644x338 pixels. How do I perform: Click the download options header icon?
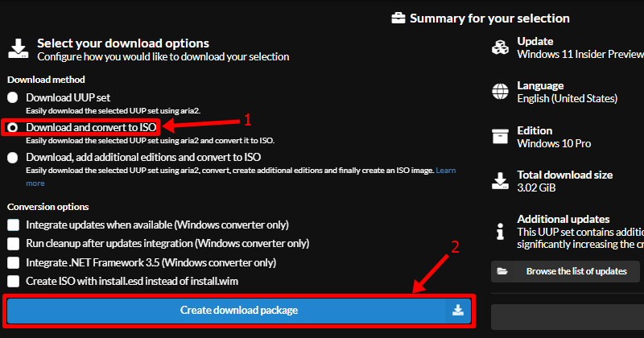coord(18,48)
